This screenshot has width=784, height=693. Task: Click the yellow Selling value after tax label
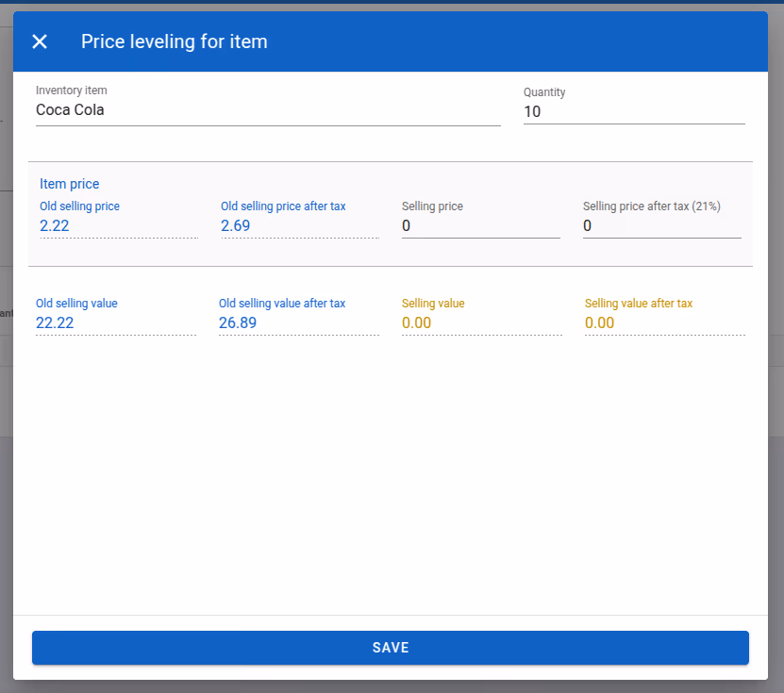639,304
